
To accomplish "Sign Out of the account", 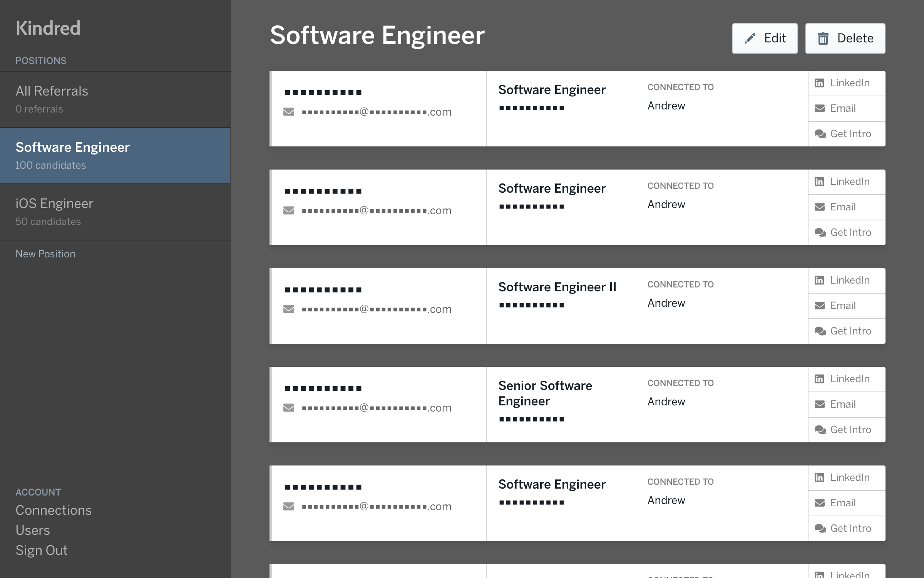I will pos(42,550).
